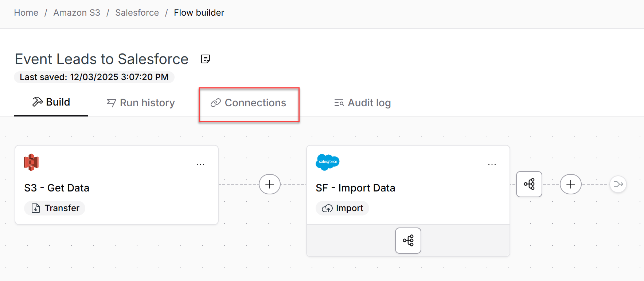The width and height of the screenshot is (644, 281).
Task: Add step after SF - Import Data
Action: tap(571, 184)
